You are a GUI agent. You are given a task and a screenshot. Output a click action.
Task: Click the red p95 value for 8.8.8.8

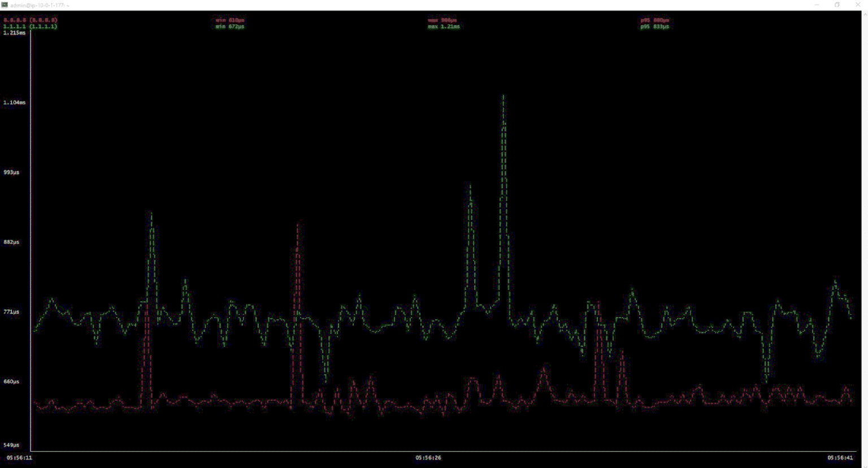click(x=654, y=20)
